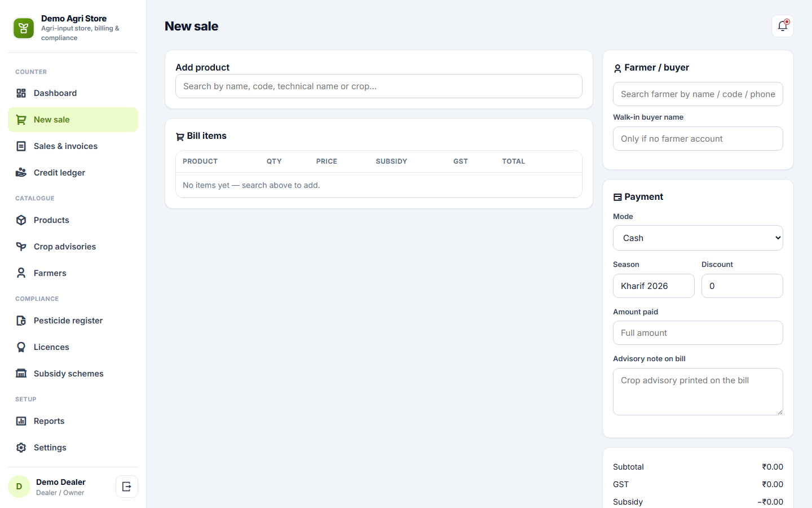Click the Subsidy schemes bank icon
This screenshot has height=508, width=812.
point(21,374)
